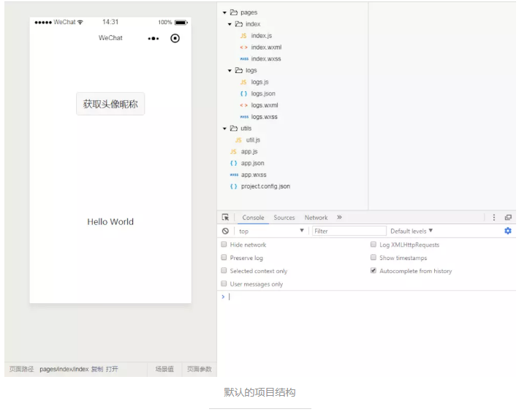This screenshot has width=527, height=420.
Task: Click the clear console icon
Action: click(x=226, y=231)
